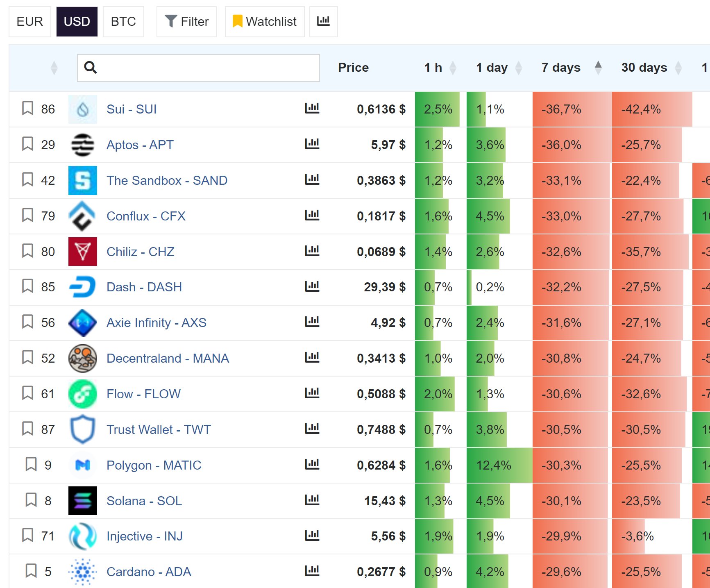Click the -42,4% 30 days cell for Sui
710x588 pixels.
652,109
